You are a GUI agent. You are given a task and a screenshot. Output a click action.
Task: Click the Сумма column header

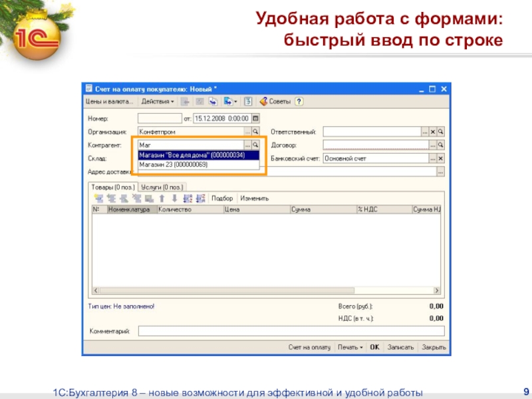pos(323,209)
